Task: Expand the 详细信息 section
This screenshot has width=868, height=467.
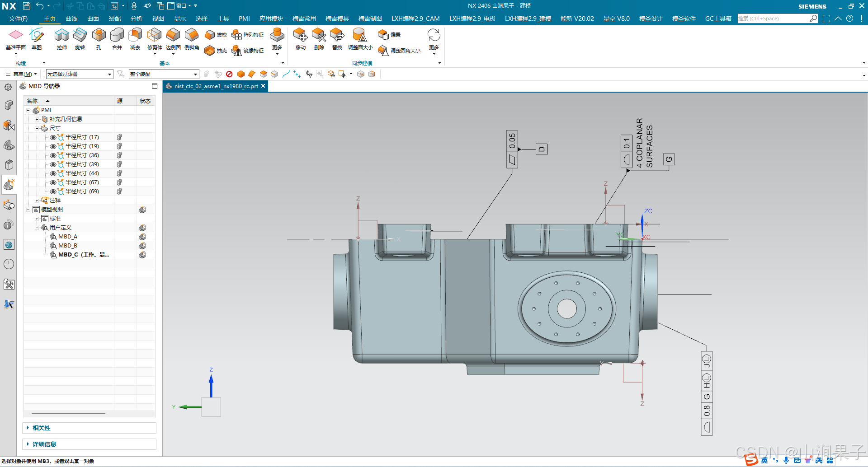Action: click(x=90, y=444)
